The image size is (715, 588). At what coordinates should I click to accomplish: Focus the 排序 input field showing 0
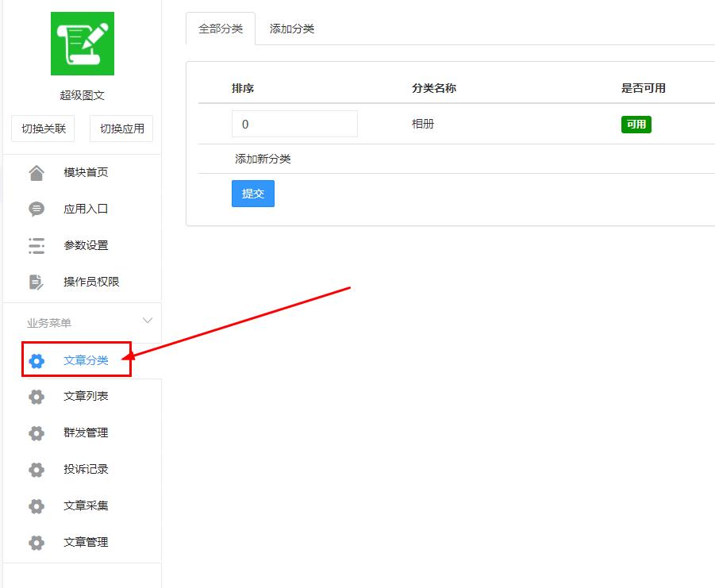tap(294, 124)
